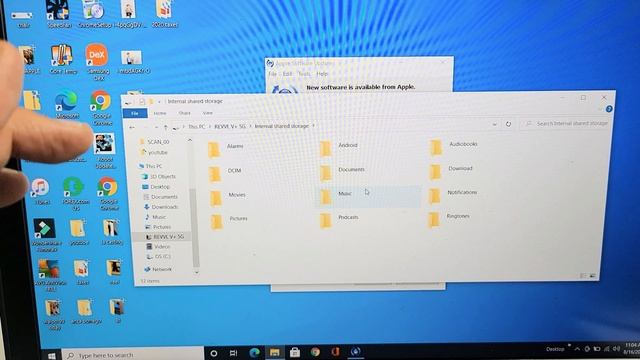
Task: Open Tools menu in Apple Software Update
Action: pyautogui.click(x=304, y=74)
